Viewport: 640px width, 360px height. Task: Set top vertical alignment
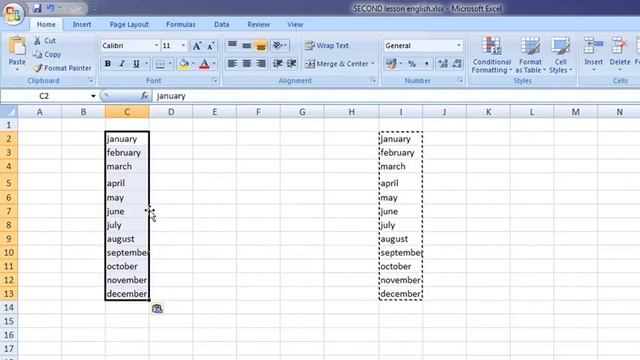(232, 46)
